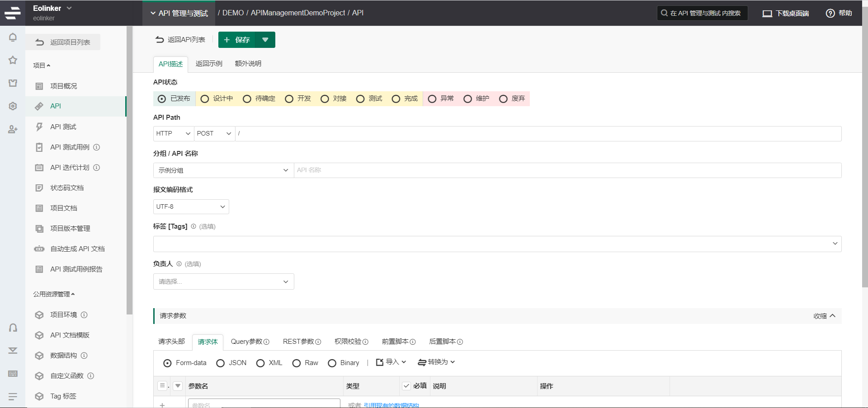Collapse the 请求参数 section with 收缩
The height and width of the screenshot is (408, 868).
[x=824, y=316]
